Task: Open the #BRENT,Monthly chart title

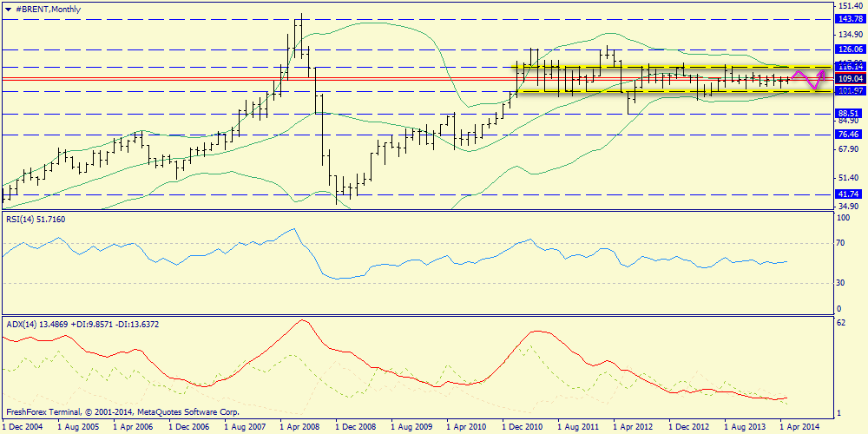Action: pyautogui.click(x=45, y=8)
